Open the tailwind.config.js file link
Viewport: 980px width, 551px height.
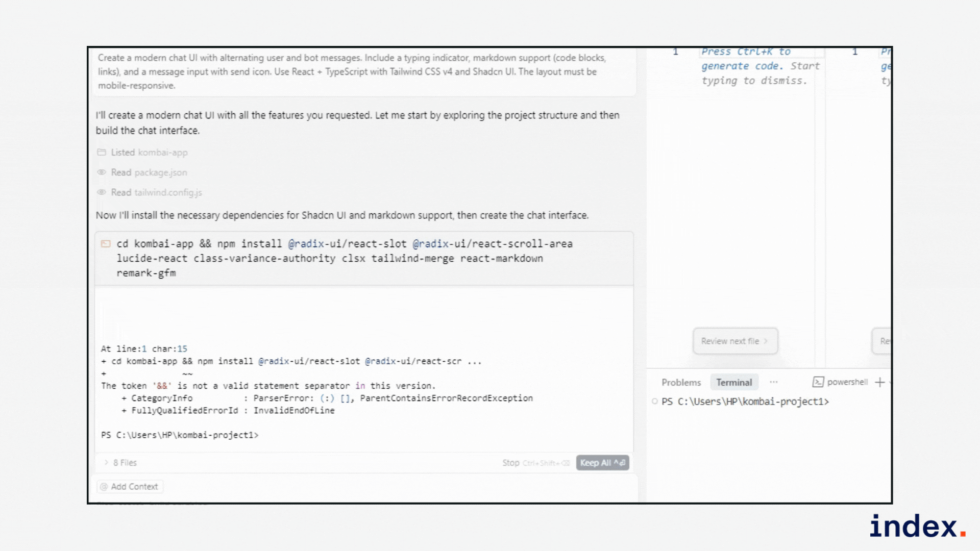[x=168, y=192]
